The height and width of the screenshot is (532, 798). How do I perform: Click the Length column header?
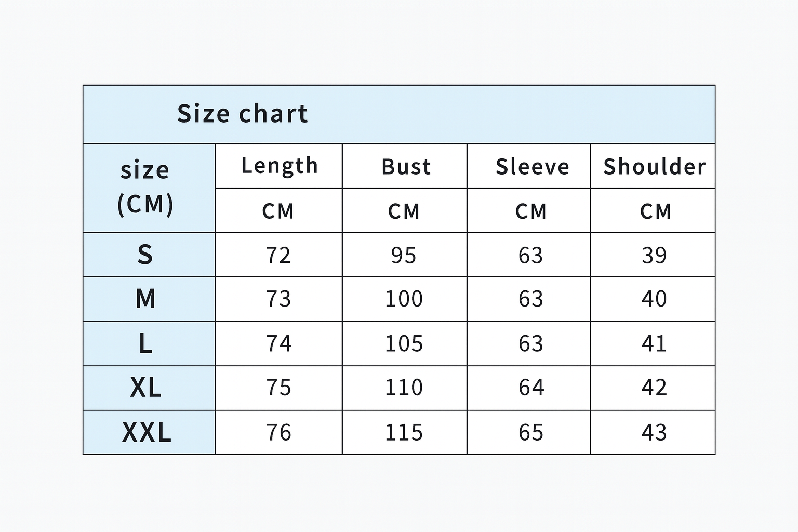[x=279, y=166]
